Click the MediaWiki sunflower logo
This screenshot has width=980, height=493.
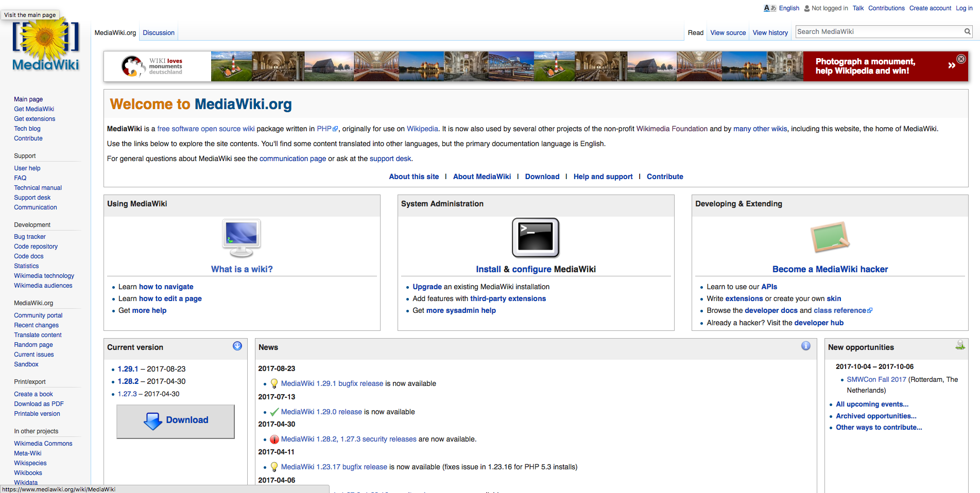pyautogui.click(x=46, y=45)
